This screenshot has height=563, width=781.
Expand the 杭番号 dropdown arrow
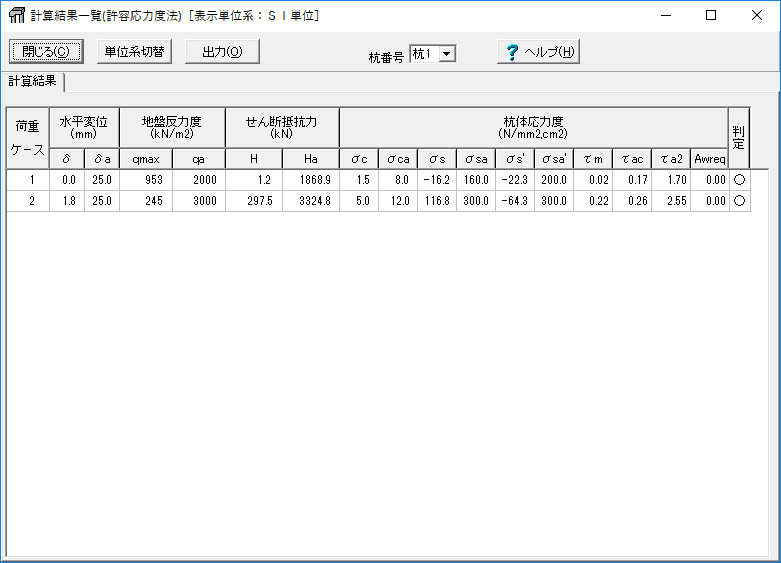click(446, 54)
